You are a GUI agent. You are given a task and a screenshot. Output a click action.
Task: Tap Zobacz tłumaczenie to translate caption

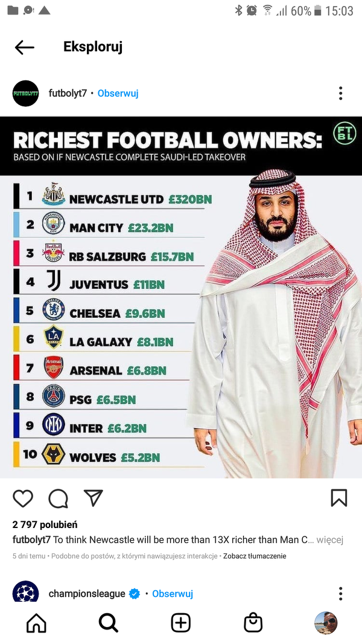(255, 556)
